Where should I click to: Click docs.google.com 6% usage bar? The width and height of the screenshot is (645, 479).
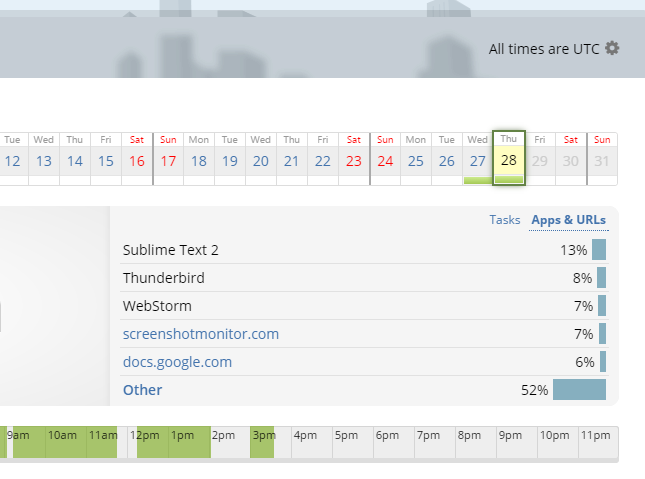click(x=603, y=362)
